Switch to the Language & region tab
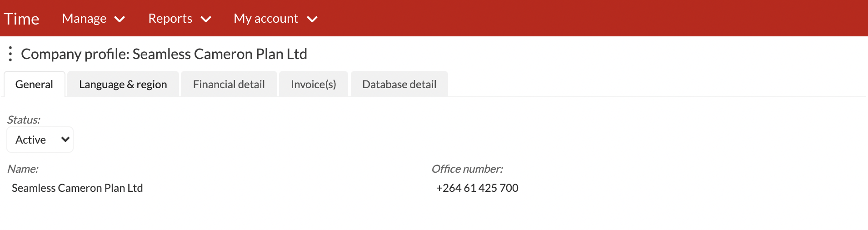The width and height of the screenshot is (868, 230). [123, 84]
